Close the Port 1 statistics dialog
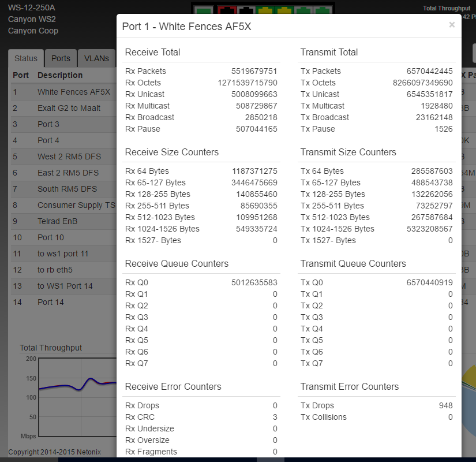Viewport: 476px width, 462px height. [452, 25]
